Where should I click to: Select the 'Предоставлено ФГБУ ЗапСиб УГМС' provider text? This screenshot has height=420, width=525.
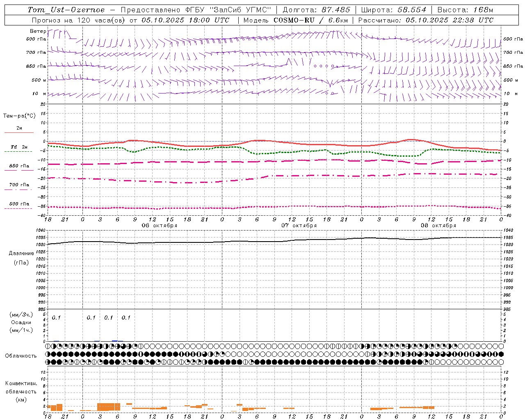(x=196, y=10)
